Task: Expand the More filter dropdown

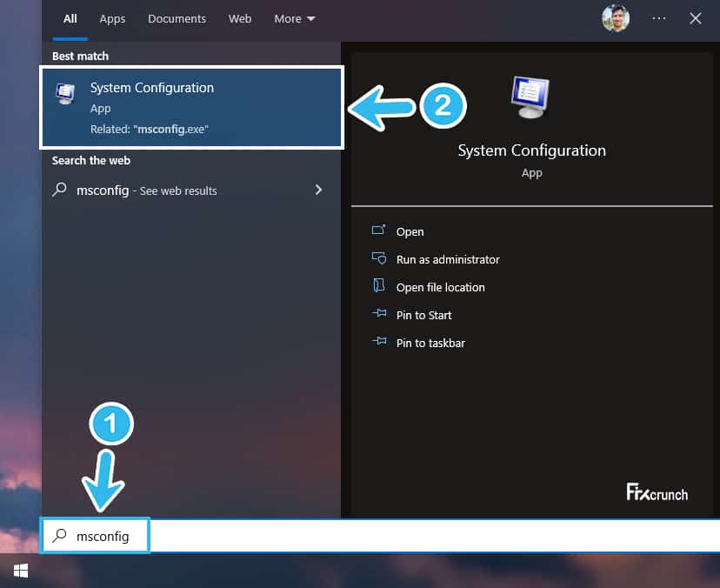Action: coord(294,19)
